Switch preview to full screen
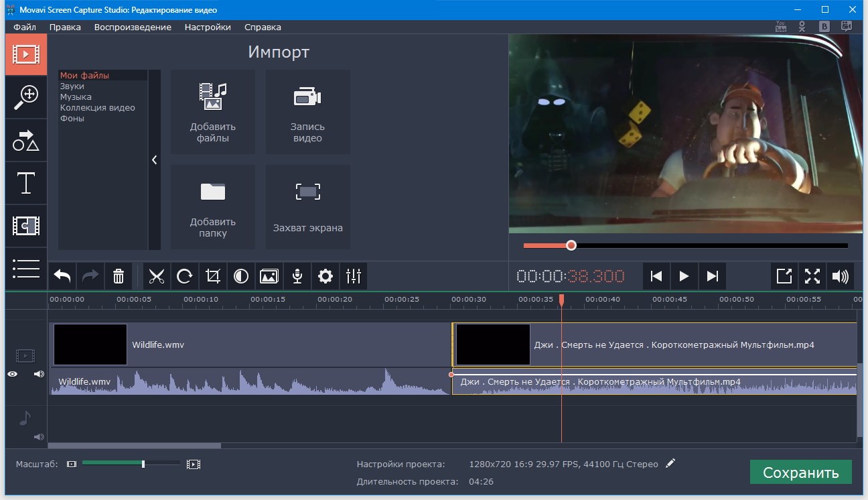The image size is (868, 500). click(x=812, y=275)
